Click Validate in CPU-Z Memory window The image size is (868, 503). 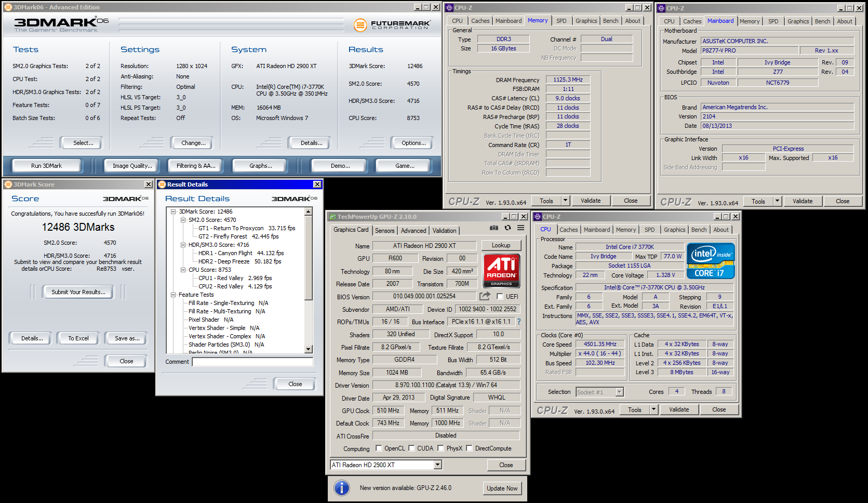(591, 201)
